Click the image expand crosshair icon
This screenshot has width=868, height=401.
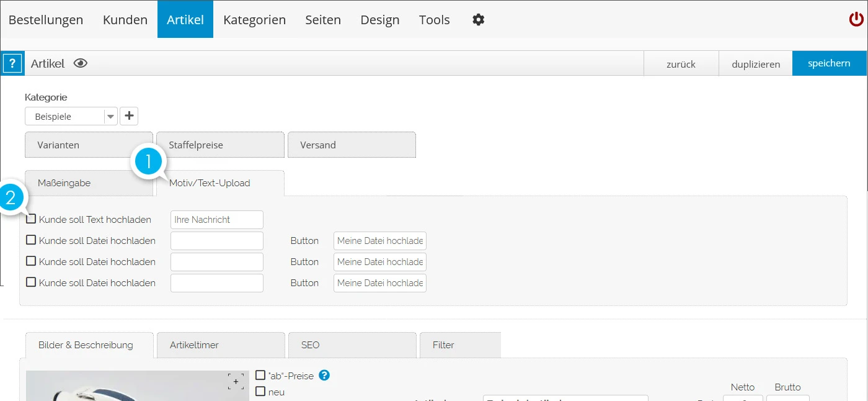[236, 382]
